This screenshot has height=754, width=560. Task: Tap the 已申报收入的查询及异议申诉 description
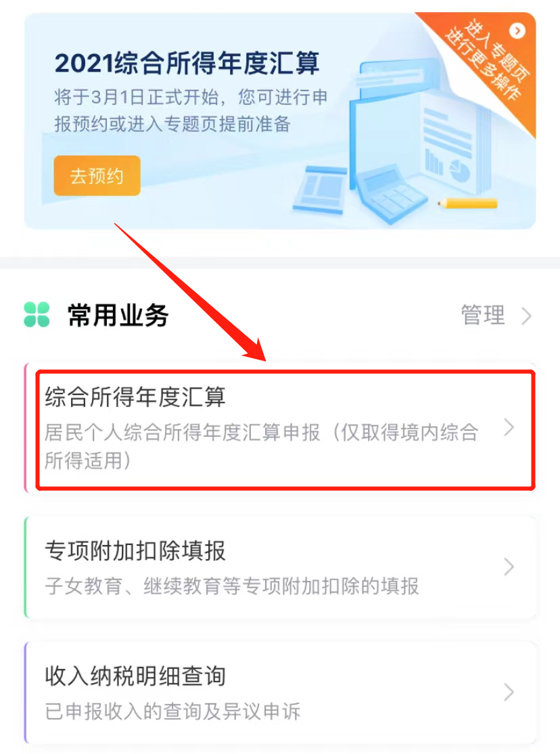pyautogui.click(x=172, y=711)
